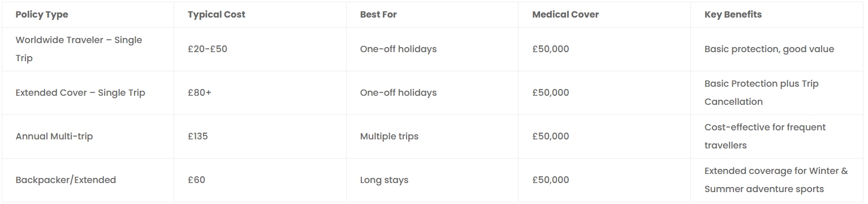Click the Winter & Summer adventure sports cell
This screenshot has width=868, height=204.
[x=776, y=180]
